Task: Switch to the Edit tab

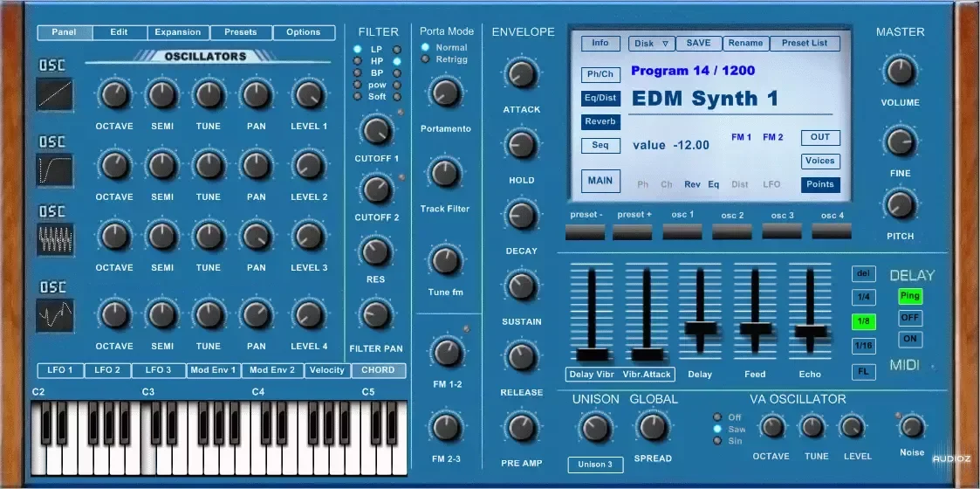Action: 120,32
